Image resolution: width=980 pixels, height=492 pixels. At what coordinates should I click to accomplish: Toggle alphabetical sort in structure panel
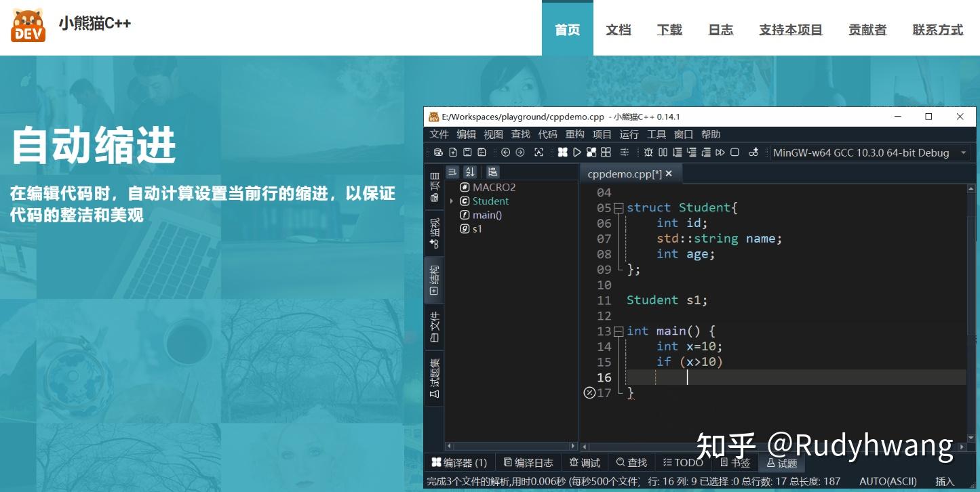pos(470,172)
